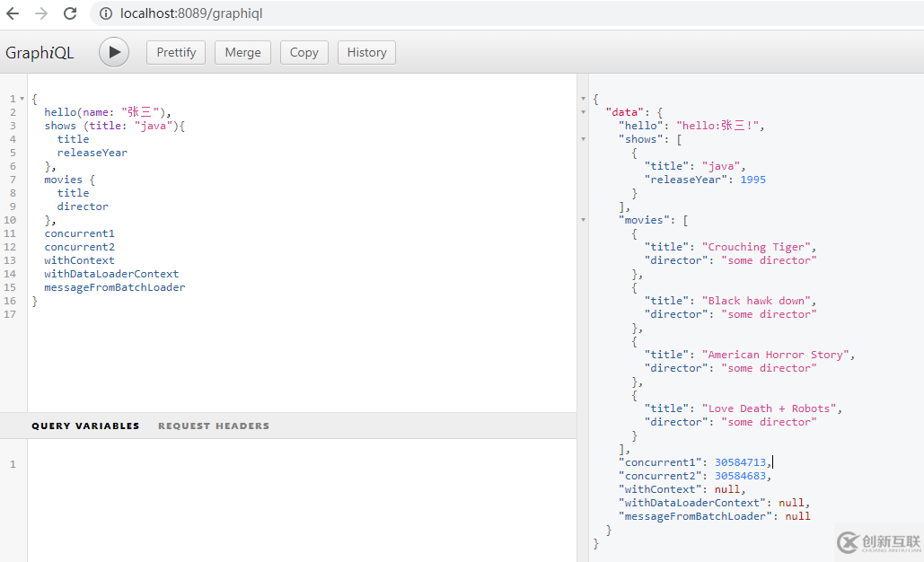Screen dimensions: 924x562
Task: Open the History panel
Action: tap(366, 52)
